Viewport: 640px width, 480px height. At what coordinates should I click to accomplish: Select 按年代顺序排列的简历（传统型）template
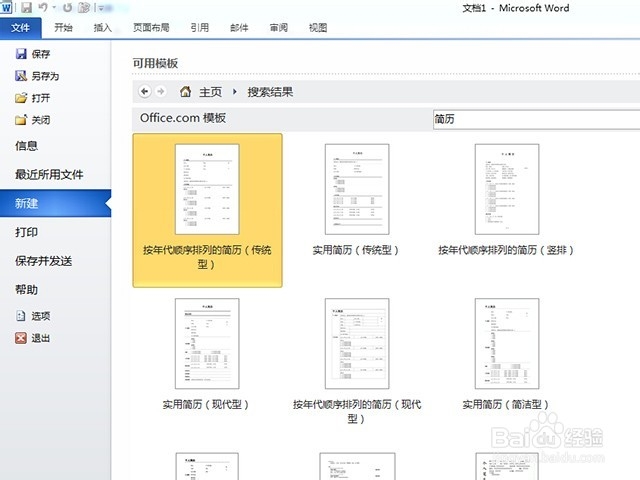[207, 210]
